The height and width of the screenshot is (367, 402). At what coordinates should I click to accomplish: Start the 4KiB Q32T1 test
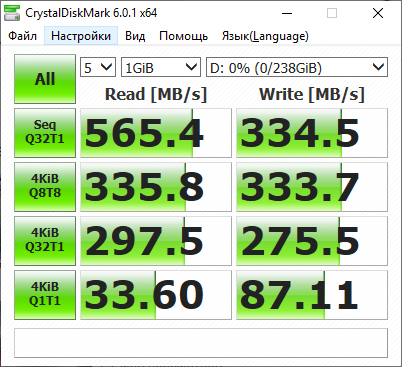[x=45, y=241]
